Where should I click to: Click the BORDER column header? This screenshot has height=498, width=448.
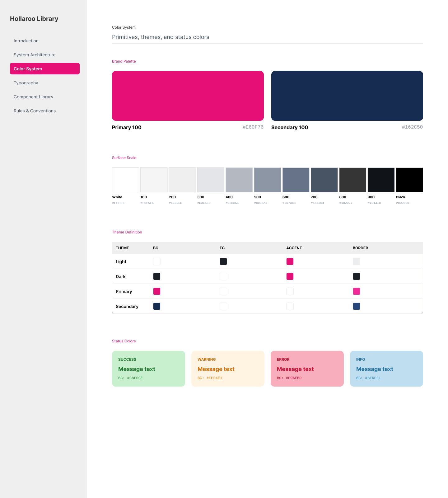click(360, 248)
